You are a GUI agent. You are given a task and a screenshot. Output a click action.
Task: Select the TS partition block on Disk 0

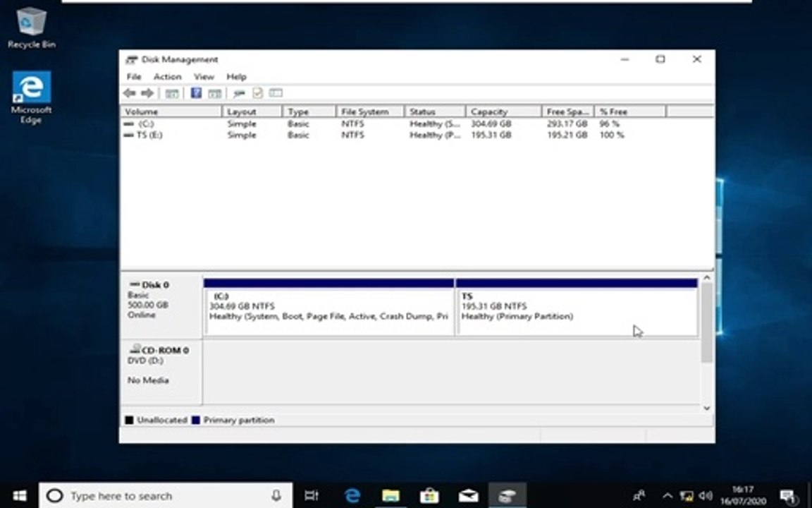[577, 308]
